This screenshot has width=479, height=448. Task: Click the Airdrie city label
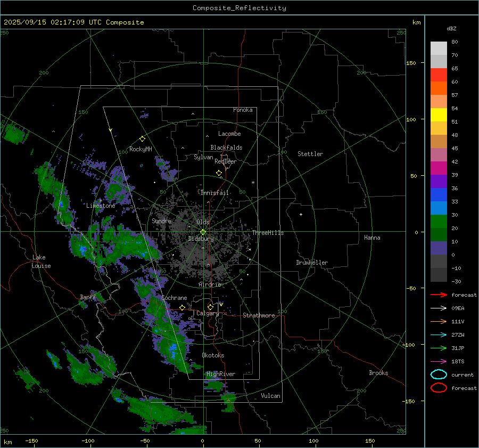(210, 284)
